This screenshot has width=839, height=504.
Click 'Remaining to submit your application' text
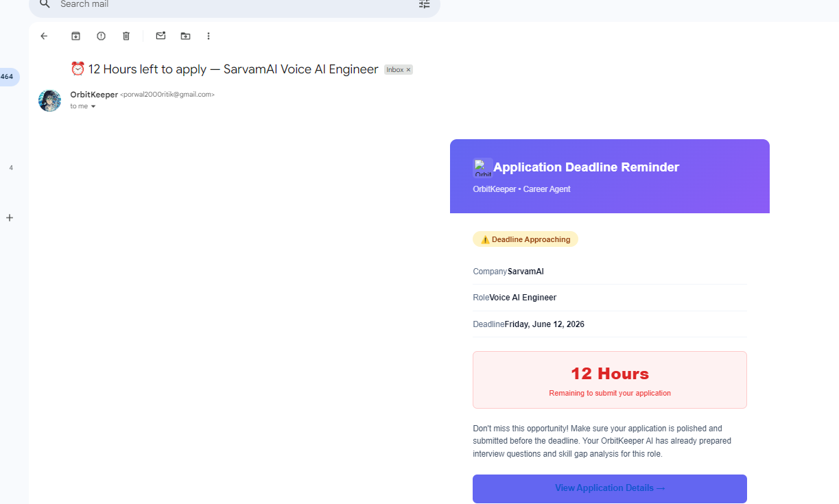[610, 394]
